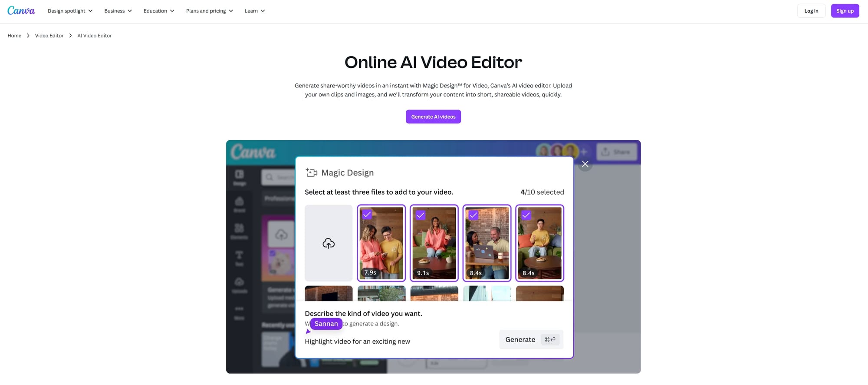Go to Home breadcrumb link
Viewport: 868px width, 385px height.
14,36
